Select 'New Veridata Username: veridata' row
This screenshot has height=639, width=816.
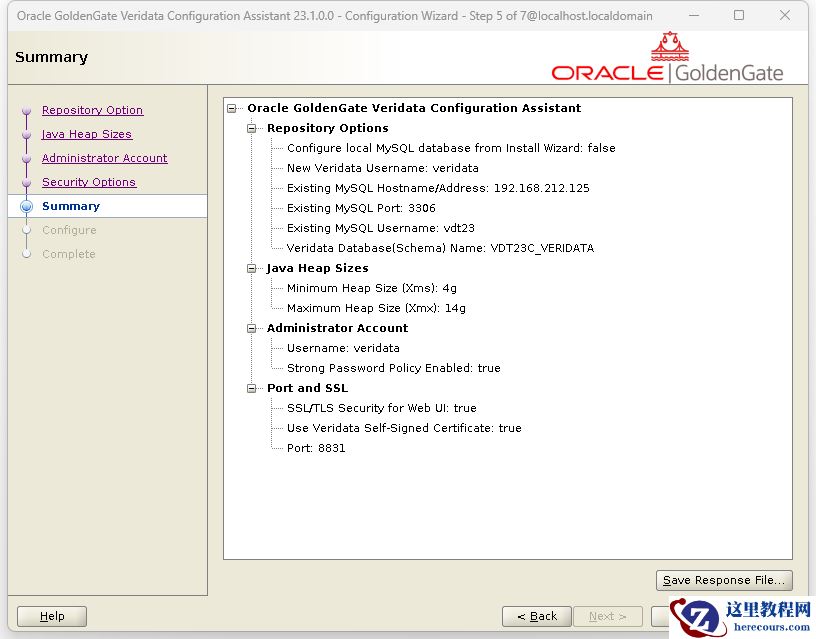[x=382, y=168]
